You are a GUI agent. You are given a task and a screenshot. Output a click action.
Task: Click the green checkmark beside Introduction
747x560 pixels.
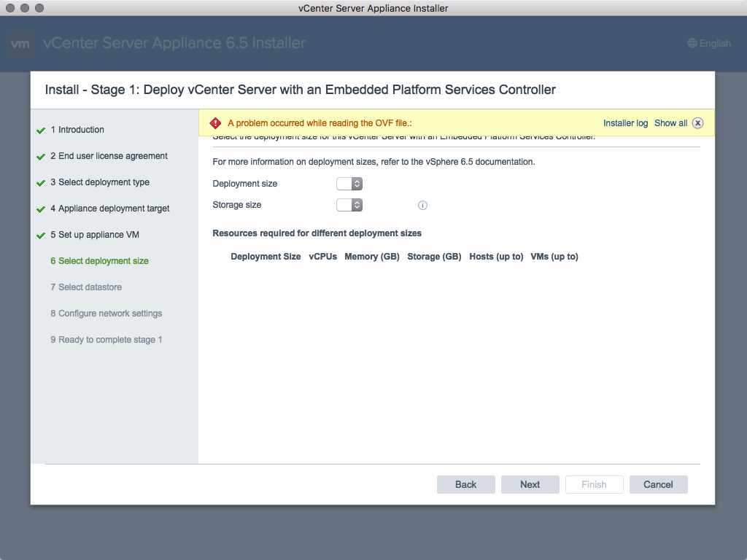click(41, 131)
